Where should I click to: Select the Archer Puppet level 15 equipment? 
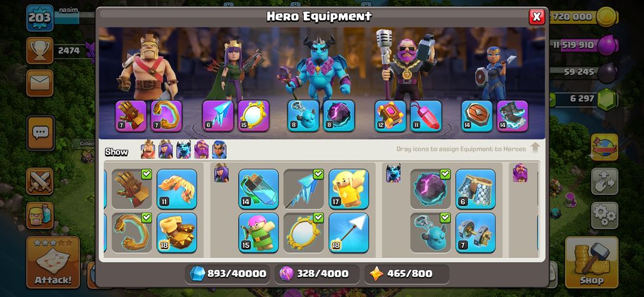click(x=259, y=232)
